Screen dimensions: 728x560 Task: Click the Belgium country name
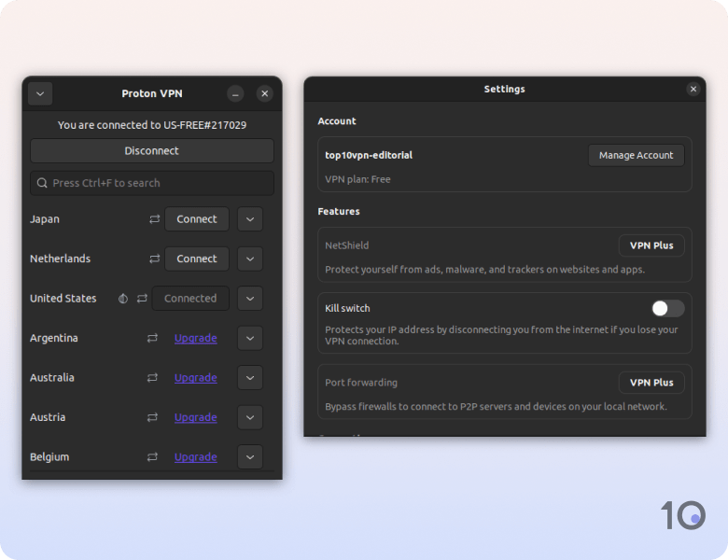pos(49,457)
